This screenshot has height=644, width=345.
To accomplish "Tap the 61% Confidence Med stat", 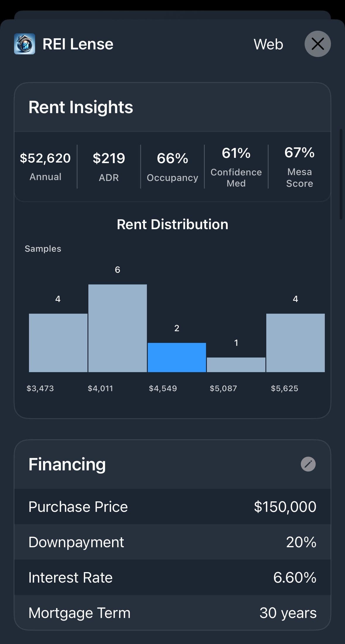I will click(x=236, y=166).
